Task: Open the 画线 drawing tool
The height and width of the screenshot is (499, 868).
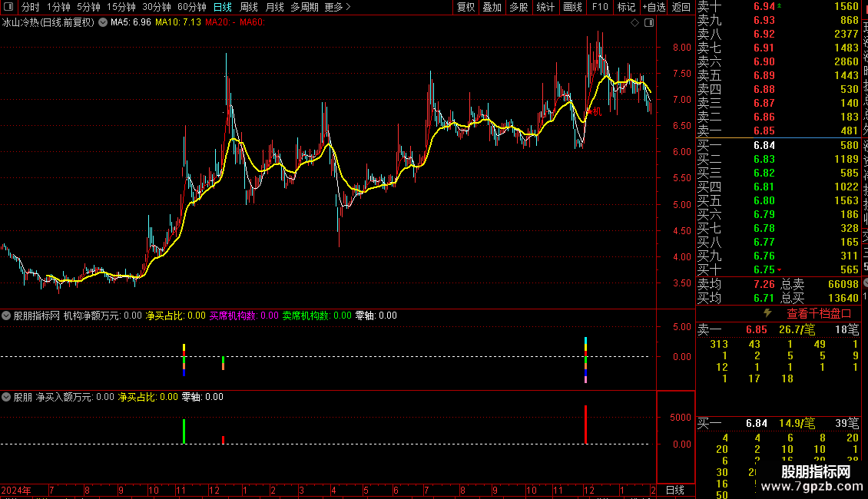Action: point(572,7)
